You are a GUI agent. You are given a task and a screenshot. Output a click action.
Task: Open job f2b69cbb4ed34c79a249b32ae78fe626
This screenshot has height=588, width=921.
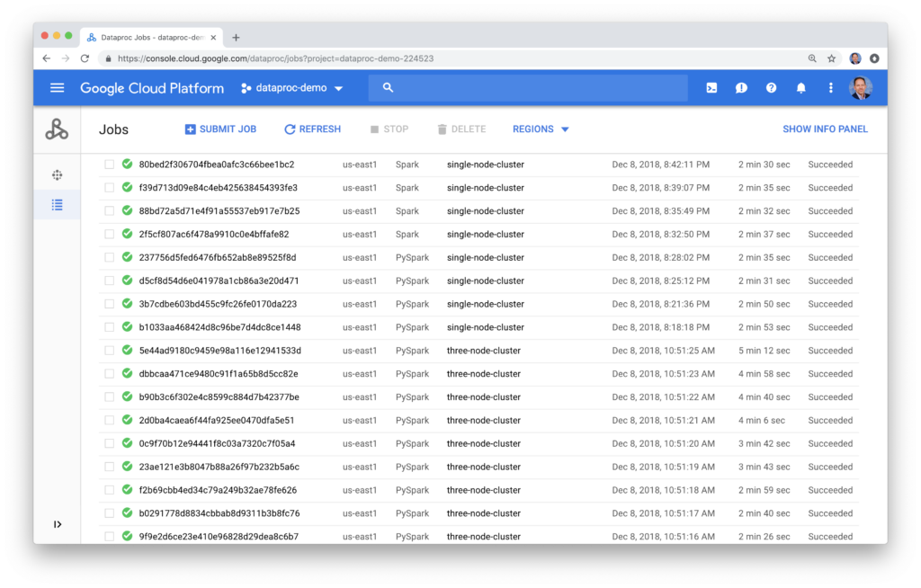click(218, 490)
